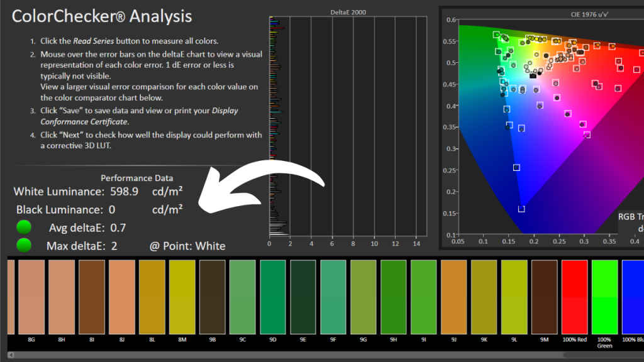Click the White Luminance value 598.9
The image size is (644, 362).
click(x=124, y=192)
